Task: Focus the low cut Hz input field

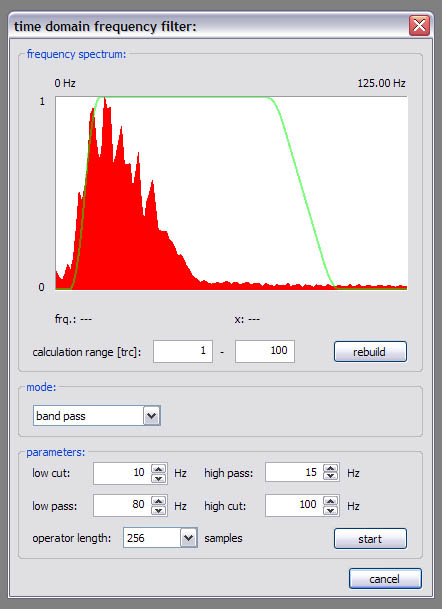Action: 122,473
